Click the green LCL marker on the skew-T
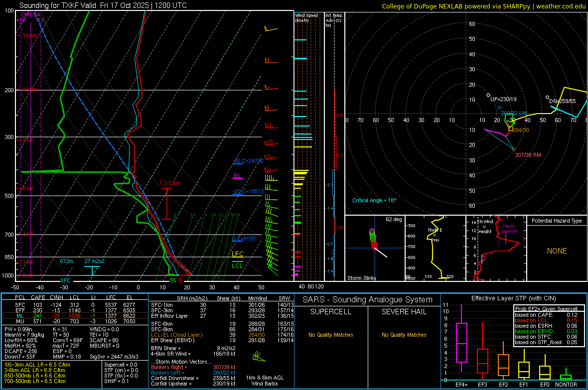The height and width of the screenshot is (390, 588). 237,265
